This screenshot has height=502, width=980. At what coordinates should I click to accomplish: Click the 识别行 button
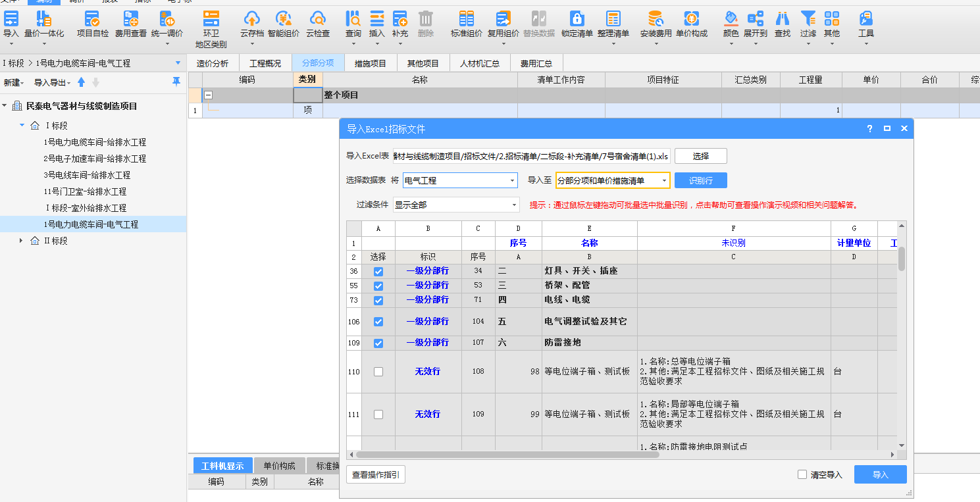[701, 180]
